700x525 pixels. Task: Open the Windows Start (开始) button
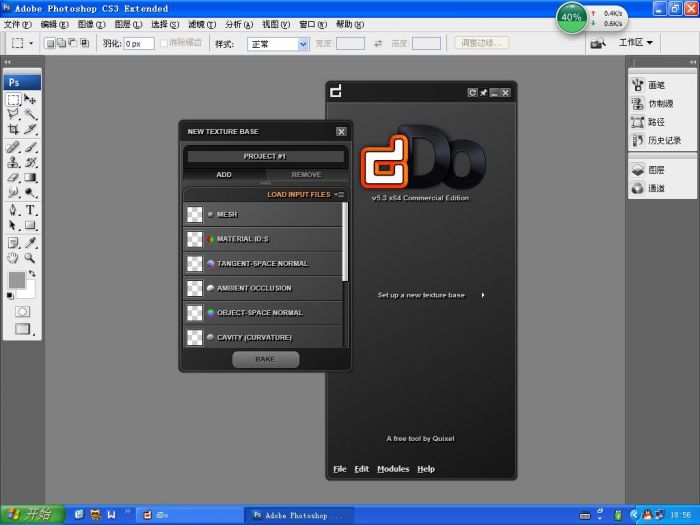[33, 514]
